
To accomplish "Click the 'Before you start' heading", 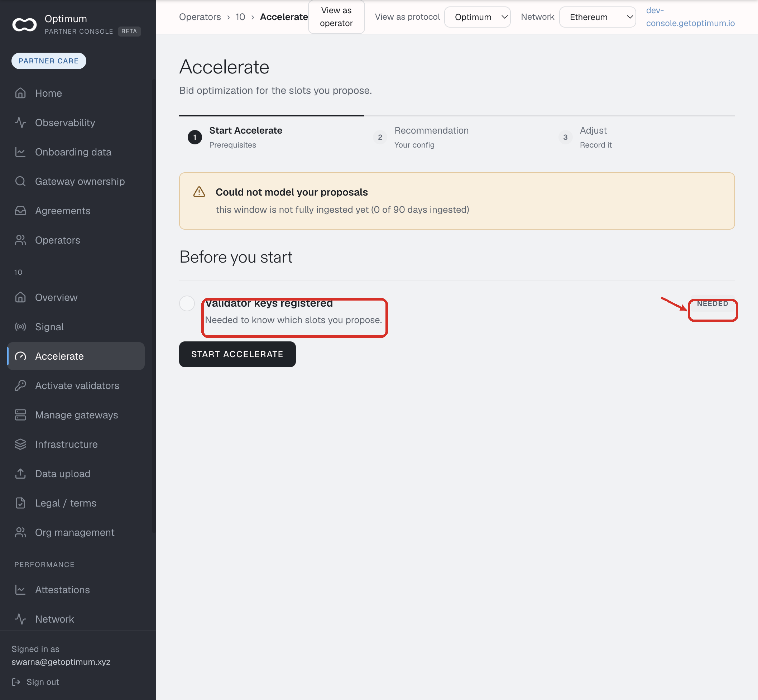I will click(236, 257).
